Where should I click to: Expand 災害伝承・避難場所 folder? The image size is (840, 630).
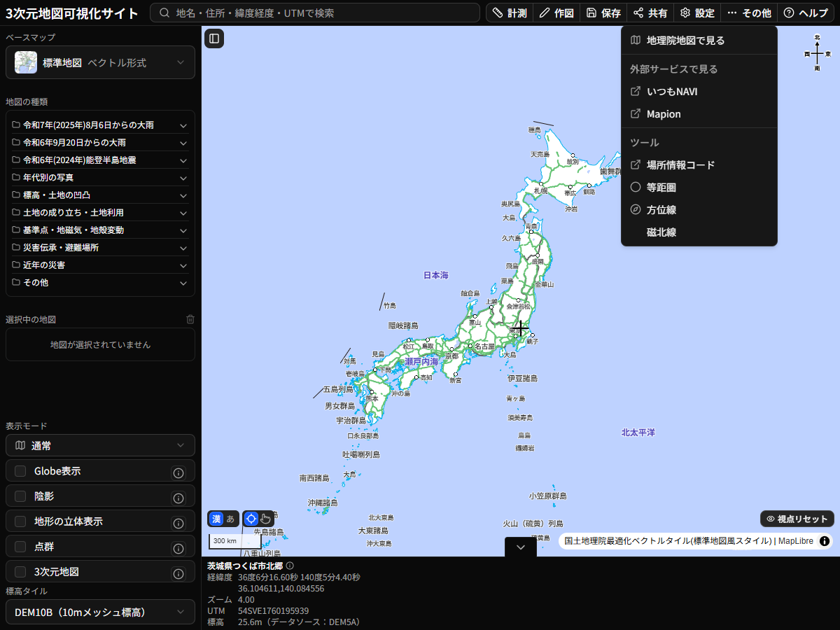click(x=100, y=248)
